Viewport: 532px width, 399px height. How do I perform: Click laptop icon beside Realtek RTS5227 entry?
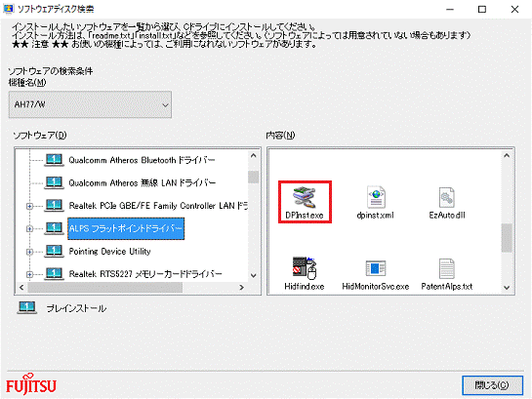point(54,273)
